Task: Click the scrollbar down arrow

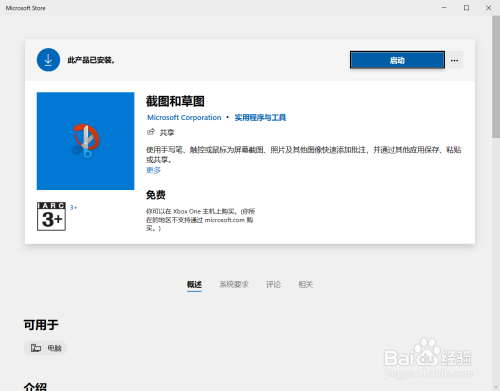Action: click(x=496, y=387)
